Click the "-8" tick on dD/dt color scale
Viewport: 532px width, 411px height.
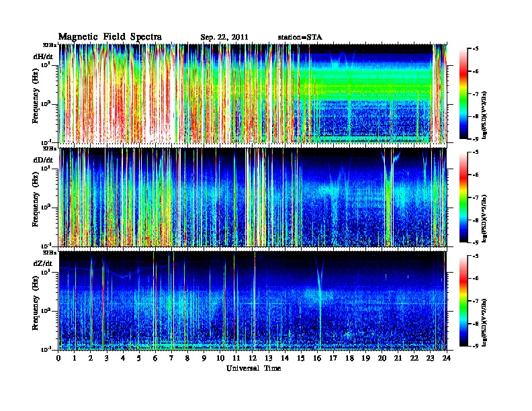[x=476, y=220]
